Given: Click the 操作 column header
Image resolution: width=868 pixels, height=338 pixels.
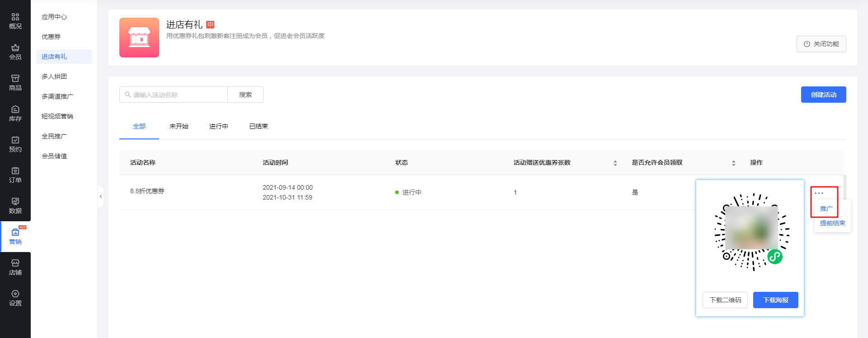Looking at the screenshot, I should [x=756, y=162].
